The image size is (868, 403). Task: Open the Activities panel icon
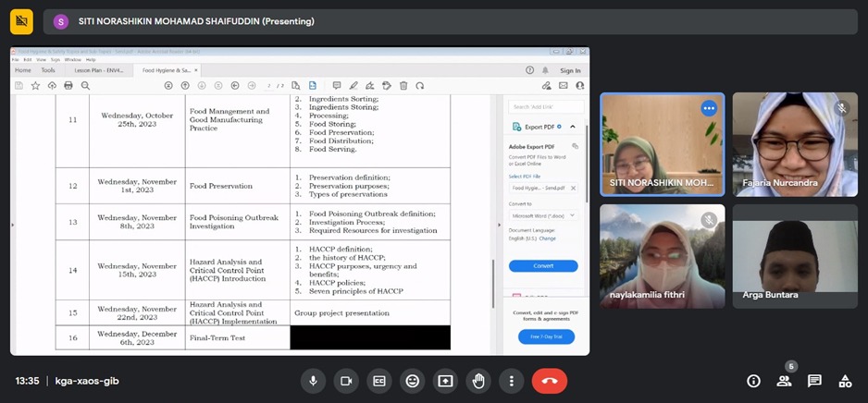click(x=845, y=381)
